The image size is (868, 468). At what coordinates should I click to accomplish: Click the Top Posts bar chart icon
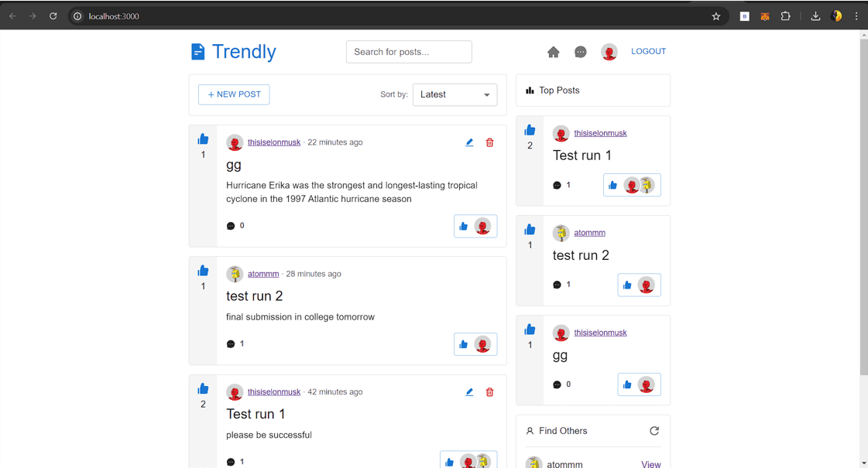point(530,91)
